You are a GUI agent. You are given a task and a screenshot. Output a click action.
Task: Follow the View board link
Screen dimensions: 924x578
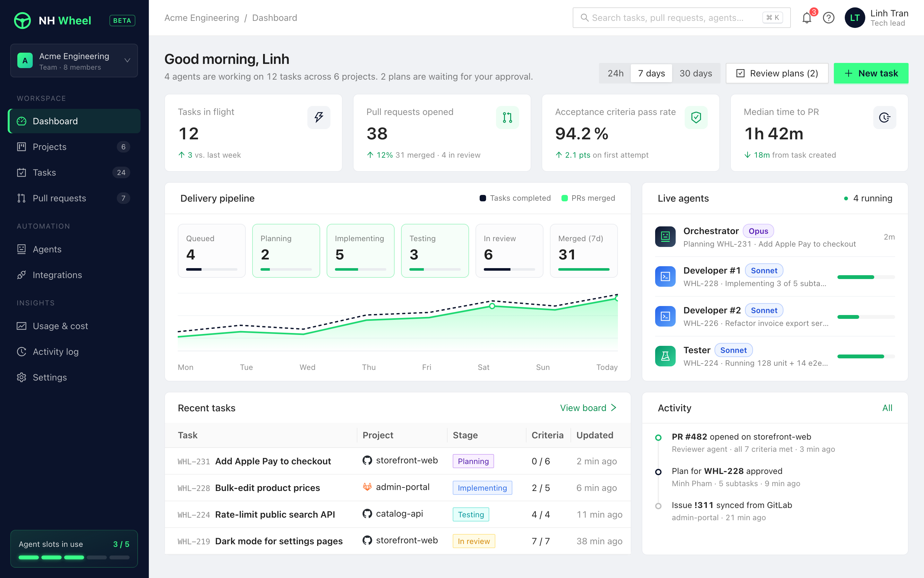tap(588, 408)
